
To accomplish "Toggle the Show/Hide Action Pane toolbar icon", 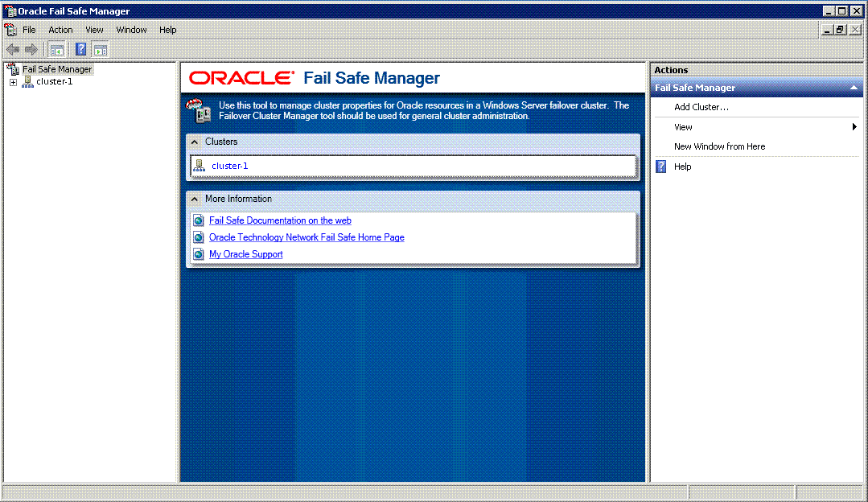I will click(101, 50).
